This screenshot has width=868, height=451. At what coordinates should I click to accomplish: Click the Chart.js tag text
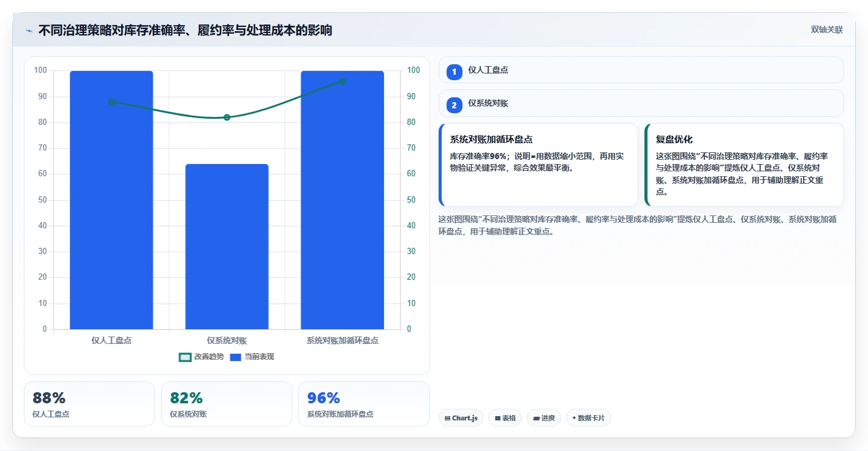[464, 419]
